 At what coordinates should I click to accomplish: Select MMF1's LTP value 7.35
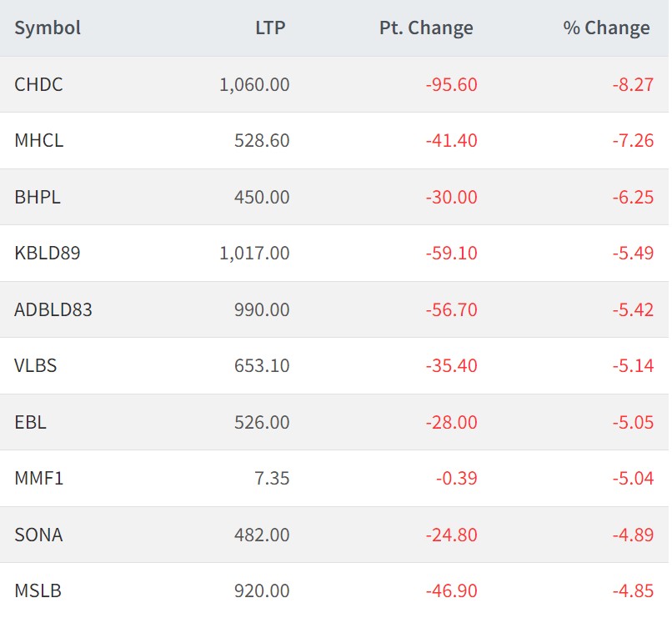click(x=273, y=479)
